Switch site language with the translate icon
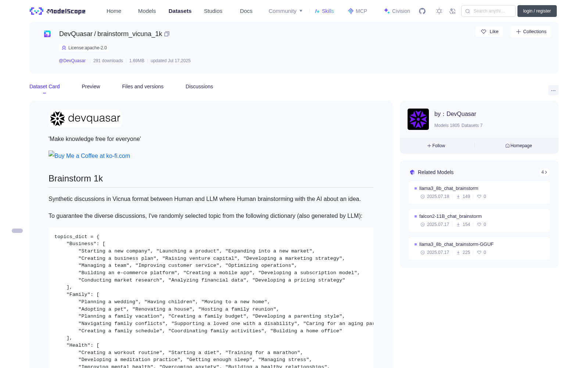 453,11
